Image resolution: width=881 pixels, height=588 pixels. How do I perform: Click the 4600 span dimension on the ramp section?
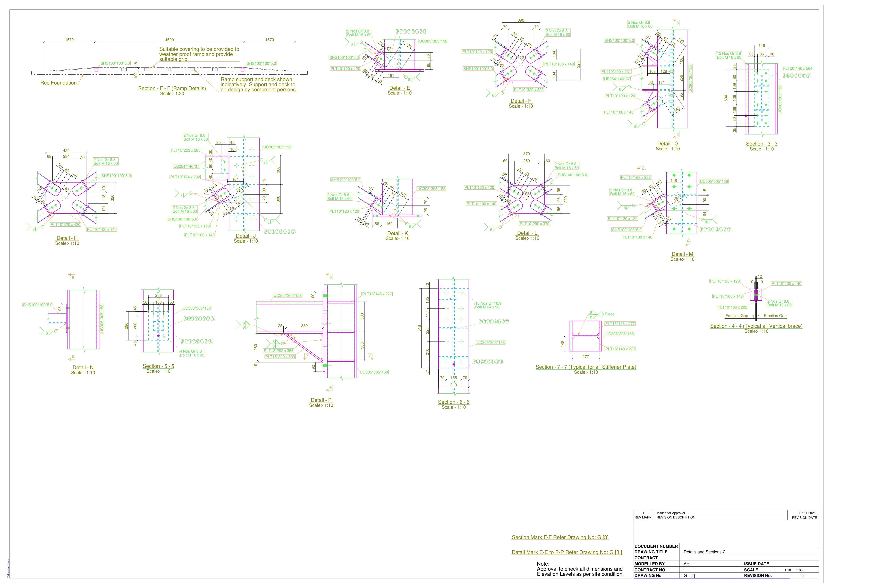tap(170, 40)
